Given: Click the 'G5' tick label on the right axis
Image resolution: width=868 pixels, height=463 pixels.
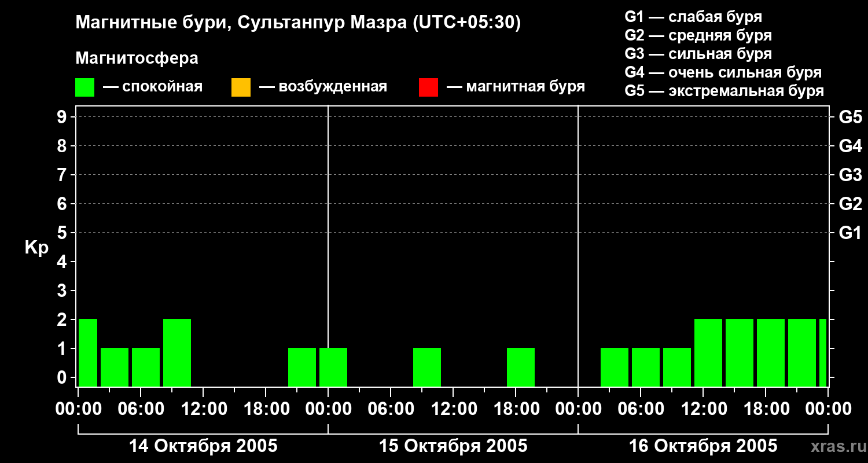Looking at the screenshot, I should point(851,117).
